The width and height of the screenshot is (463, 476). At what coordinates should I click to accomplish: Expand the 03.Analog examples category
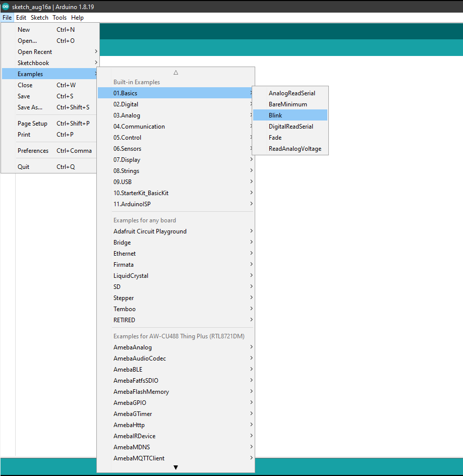tap(176, 115)
